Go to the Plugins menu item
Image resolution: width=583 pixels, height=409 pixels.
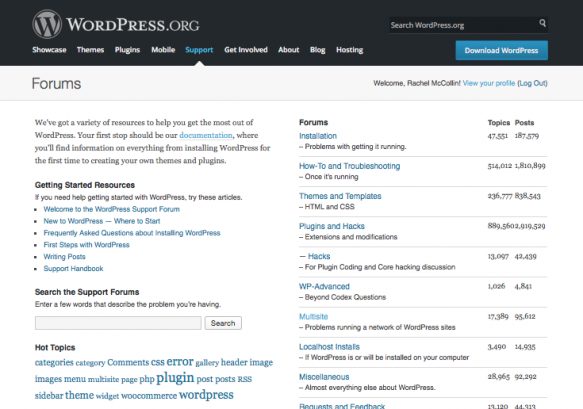coord(127,50)
